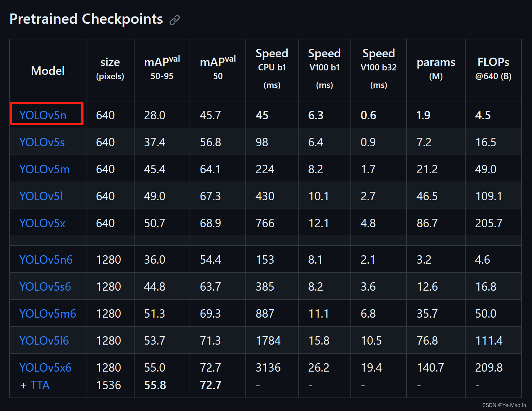Open the YOLOv5l model link
Viewport: 532px width, 411px height.
[x=41, y=196]
